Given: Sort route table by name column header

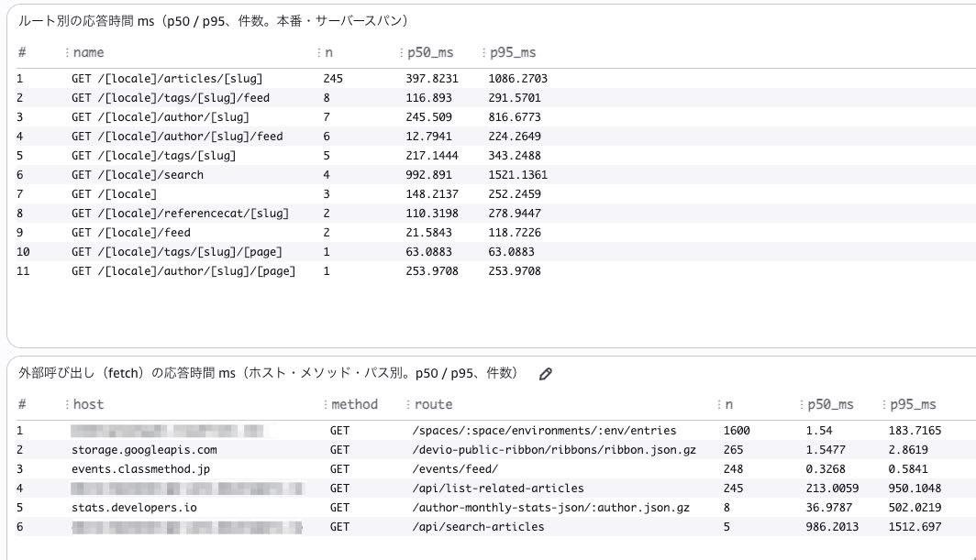Looking at the screenshot, I should (x=88, y=53).
